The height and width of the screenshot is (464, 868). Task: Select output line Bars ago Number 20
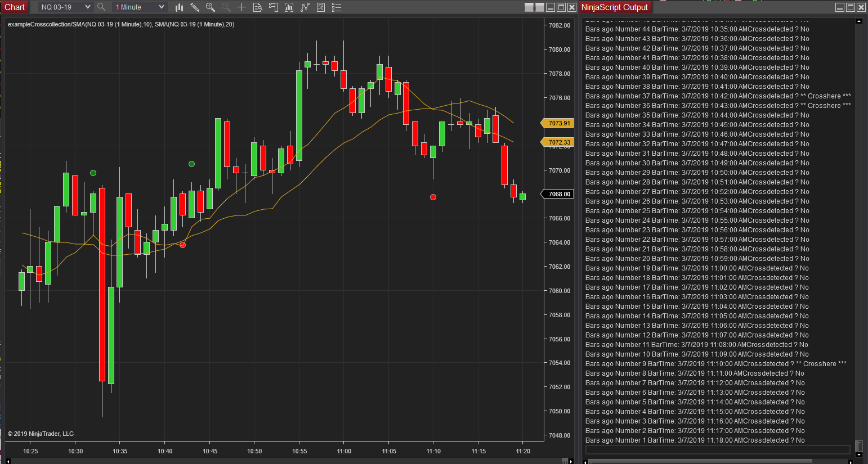[697, 259]
